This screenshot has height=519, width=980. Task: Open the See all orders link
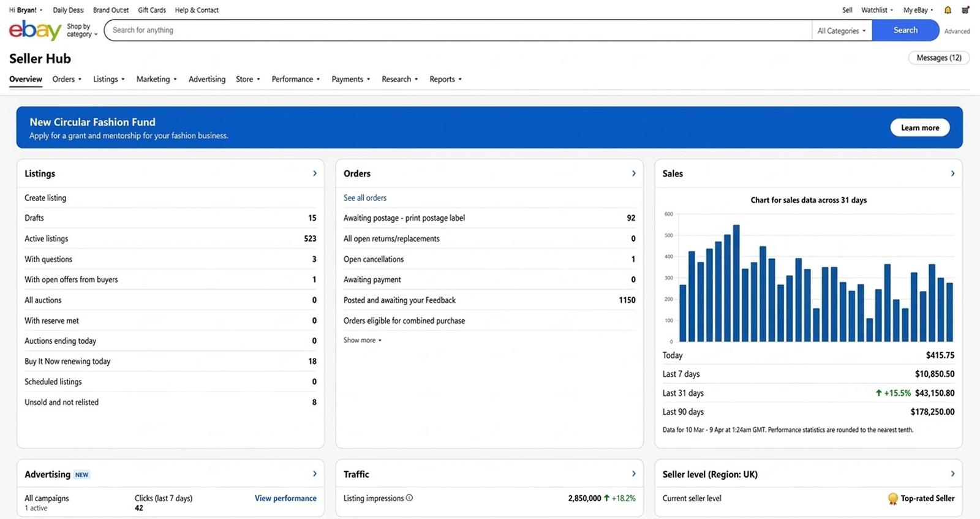click(x=365, y=198)
